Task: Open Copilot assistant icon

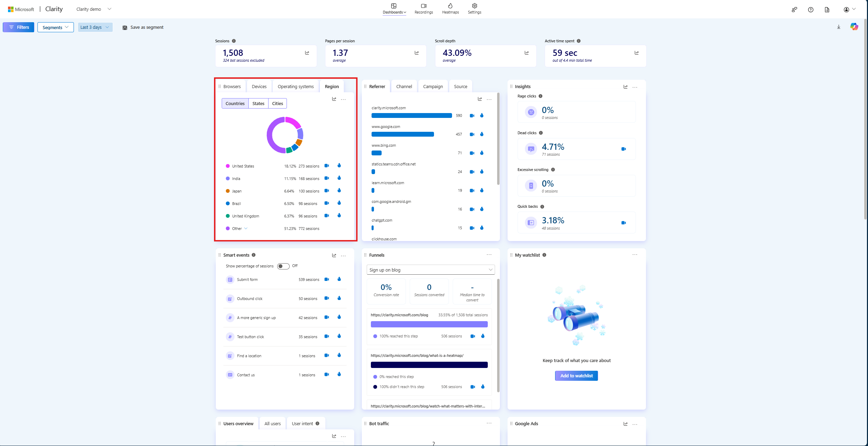Action: pos(854,27)
